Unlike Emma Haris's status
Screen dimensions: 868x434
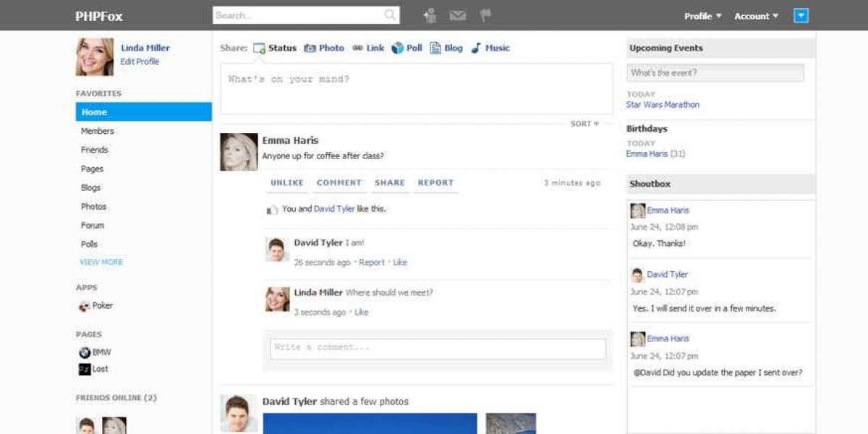click(286, 183)
